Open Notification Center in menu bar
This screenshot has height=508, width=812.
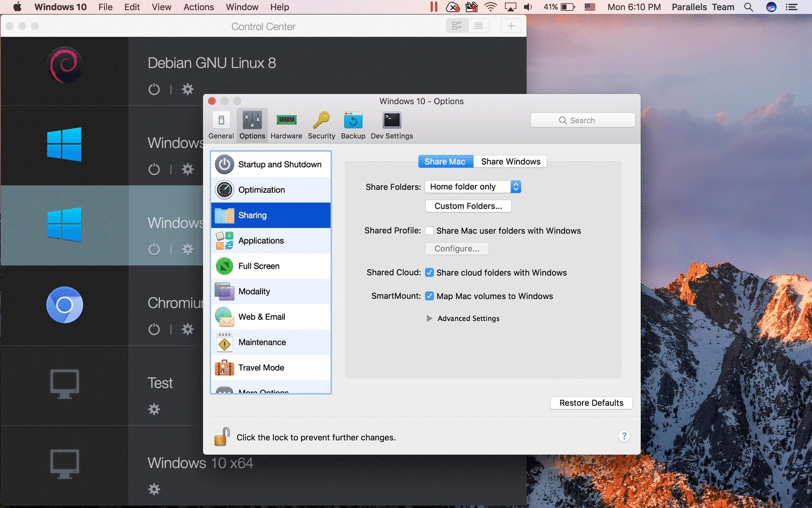coord(791,7)
